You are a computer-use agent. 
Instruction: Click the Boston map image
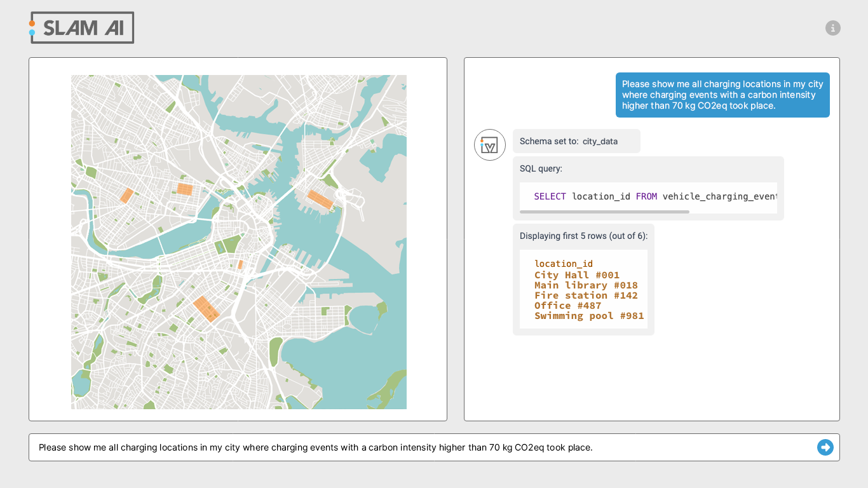[239, 242]
